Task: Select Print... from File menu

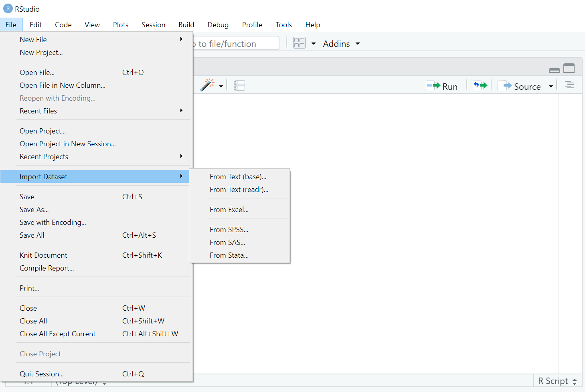Action: pyautogui.click(x=96, y=288)
